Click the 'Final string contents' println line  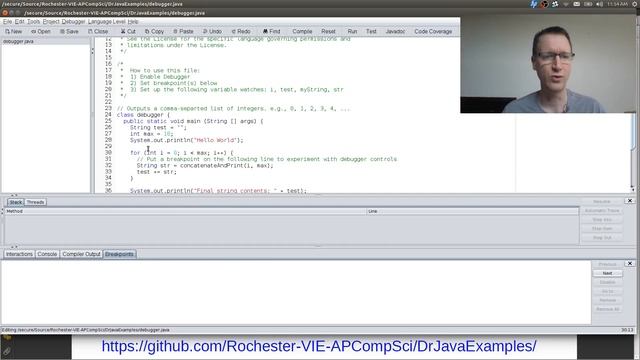218,191
